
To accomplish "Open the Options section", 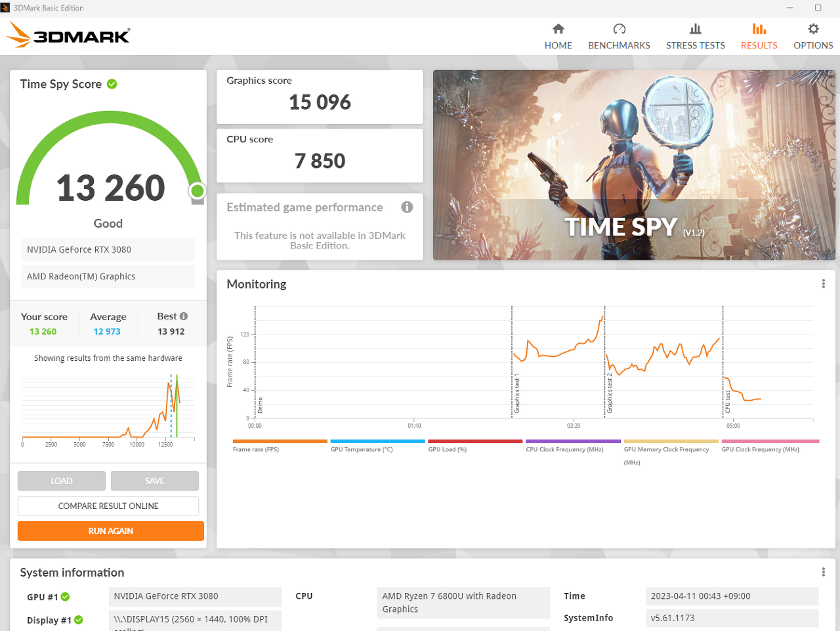I will coord(813,37).
